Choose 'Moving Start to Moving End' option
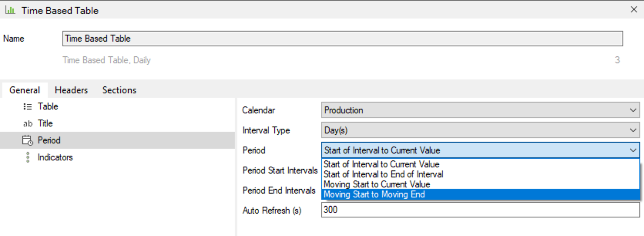This screenshot has width=644, height=236. click(480, 194)
